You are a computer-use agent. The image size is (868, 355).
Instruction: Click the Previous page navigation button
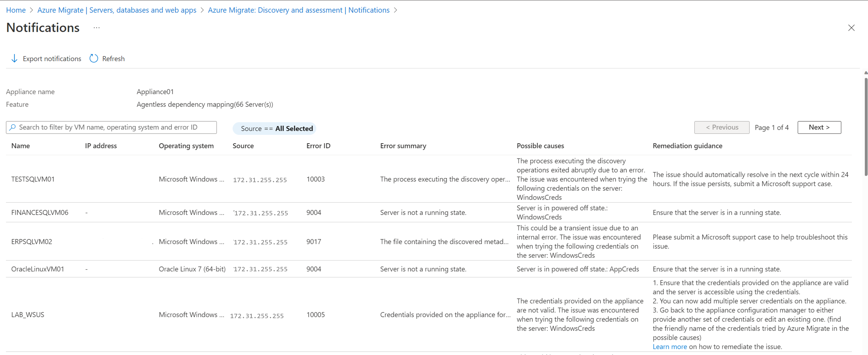coord(722,127)
